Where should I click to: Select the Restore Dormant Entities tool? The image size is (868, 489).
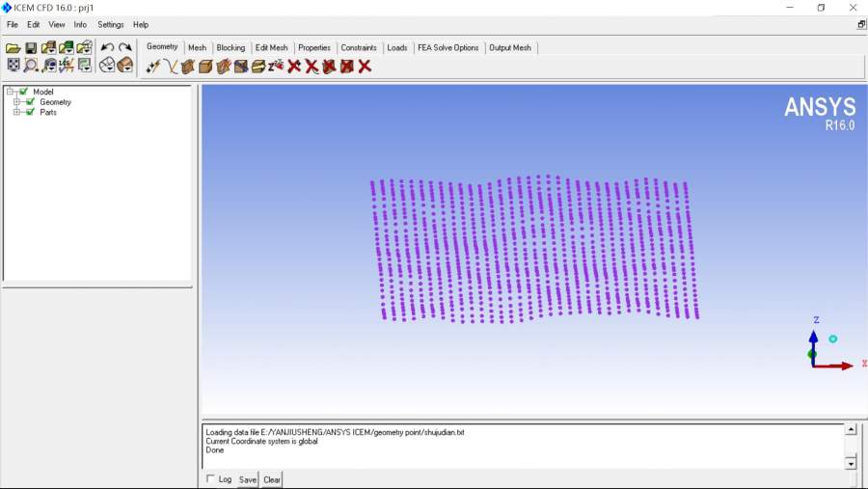[x=276, y=67]
